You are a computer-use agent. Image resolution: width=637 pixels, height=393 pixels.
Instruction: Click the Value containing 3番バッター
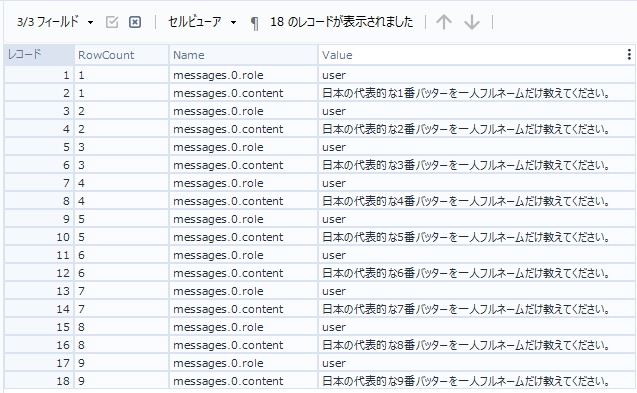coord(477,165)
